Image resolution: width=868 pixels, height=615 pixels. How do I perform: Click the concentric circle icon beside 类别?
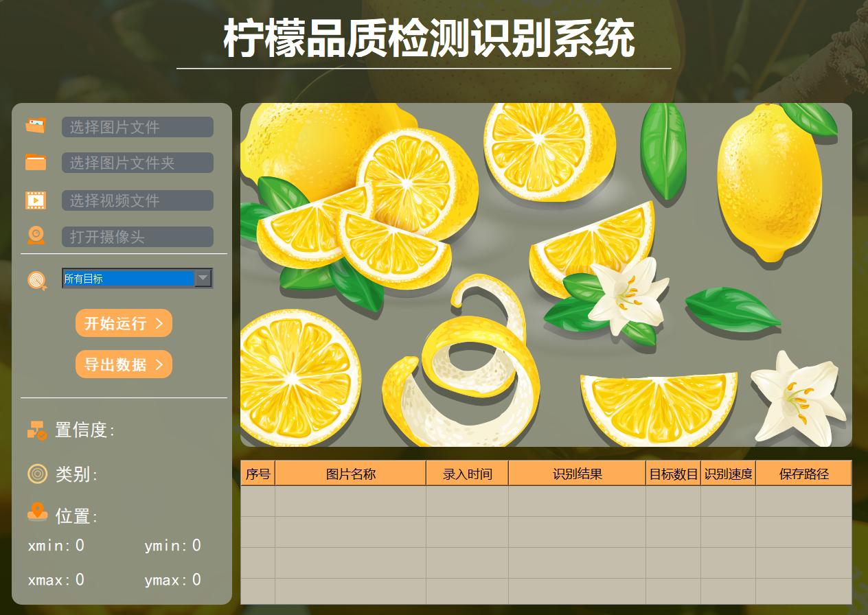point(37,474)
